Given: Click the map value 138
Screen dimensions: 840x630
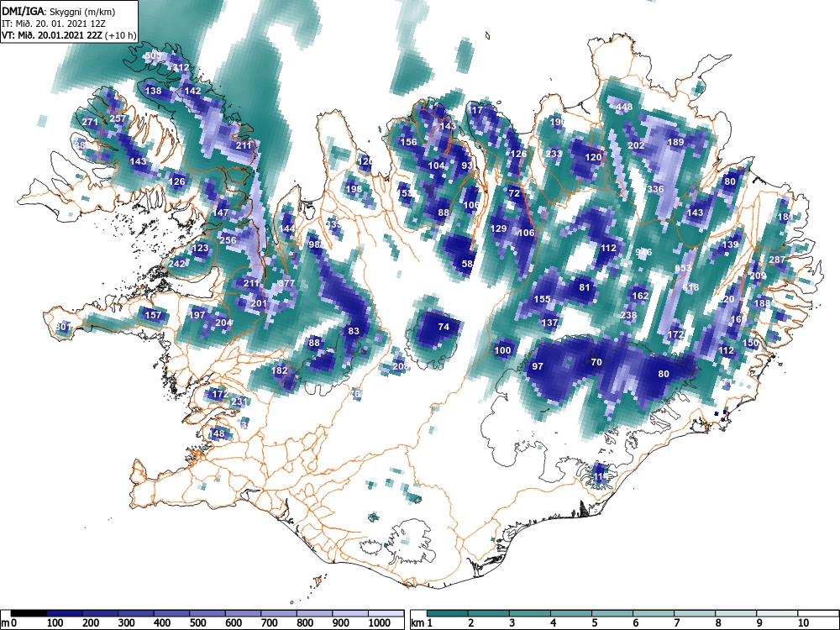Looking at the screenshot, I should coord(153,91).
